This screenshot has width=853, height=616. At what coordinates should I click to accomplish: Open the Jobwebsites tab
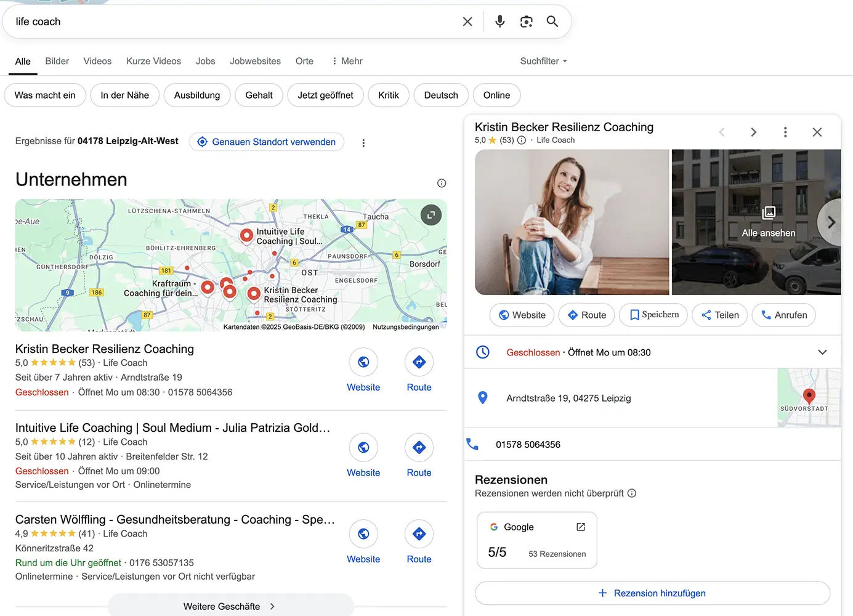click(256, 61)
